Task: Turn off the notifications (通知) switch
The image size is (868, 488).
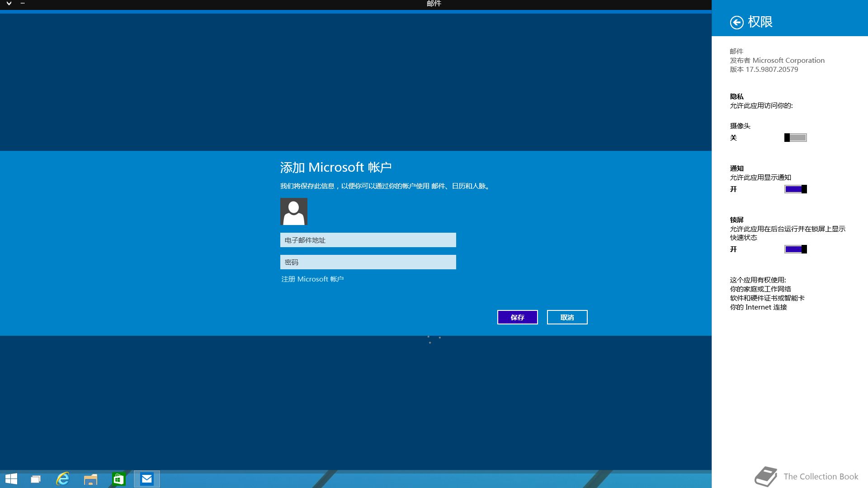Action: pyautogui.click(x=795, y=189)
